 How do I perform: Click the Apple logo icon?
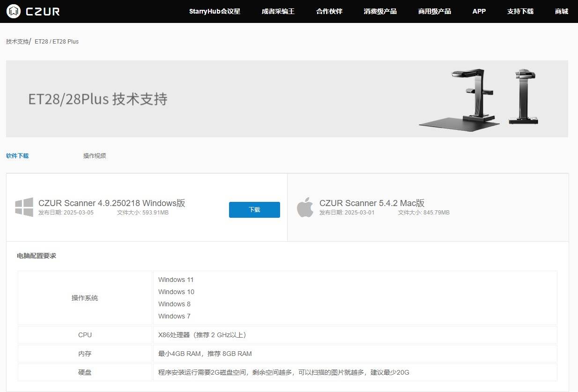click(305, 207)
